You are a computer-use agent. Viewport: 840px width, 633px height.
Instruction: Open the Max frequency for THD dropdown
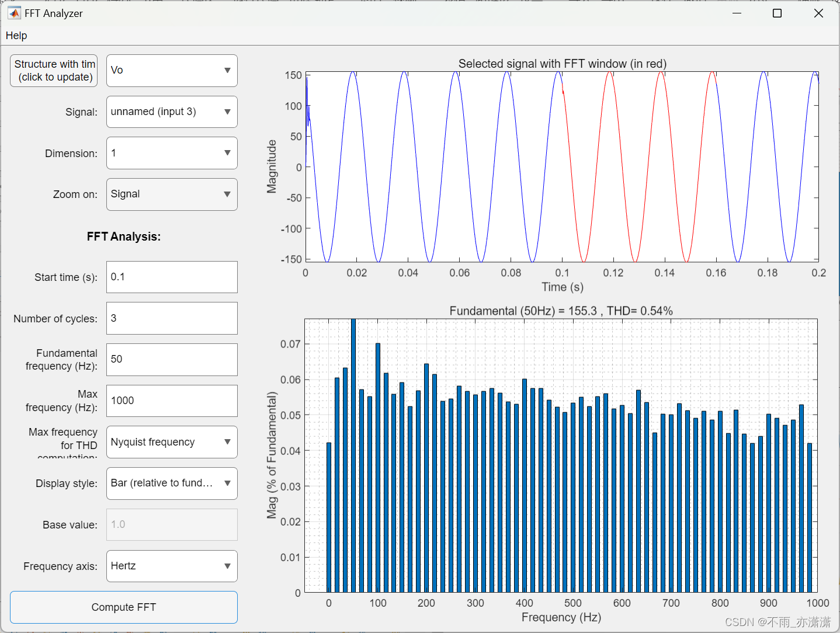[x=172, y=442]
